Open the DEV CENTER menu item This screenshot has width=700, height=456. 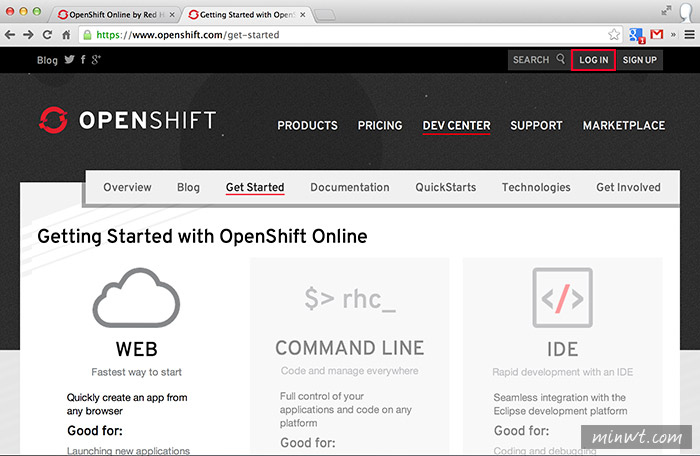point(456,126)
